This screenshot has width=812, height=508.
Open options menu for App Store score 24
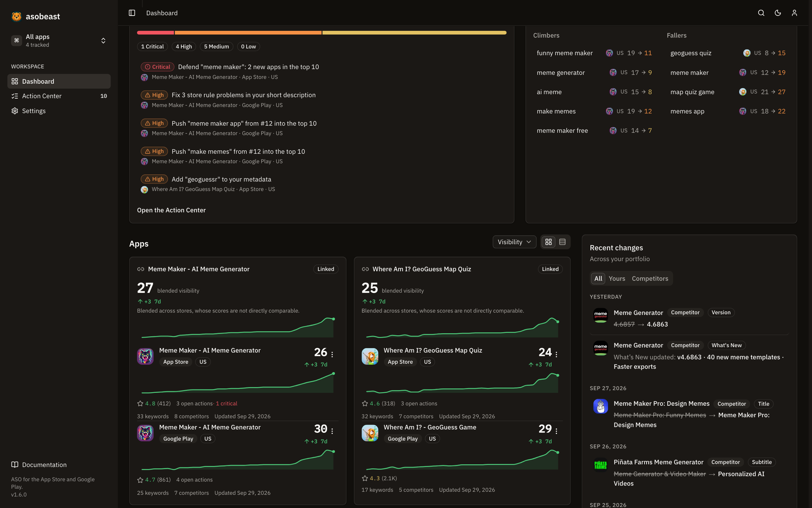557,354
